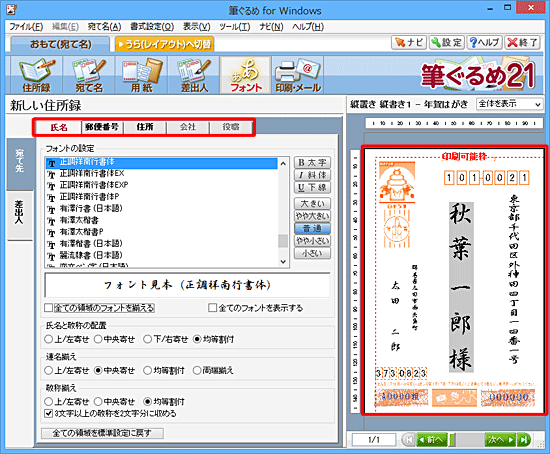550x454 pixels.
Task: Jump to the first record button
Action: pyautogui.click(x=408, y=440)
